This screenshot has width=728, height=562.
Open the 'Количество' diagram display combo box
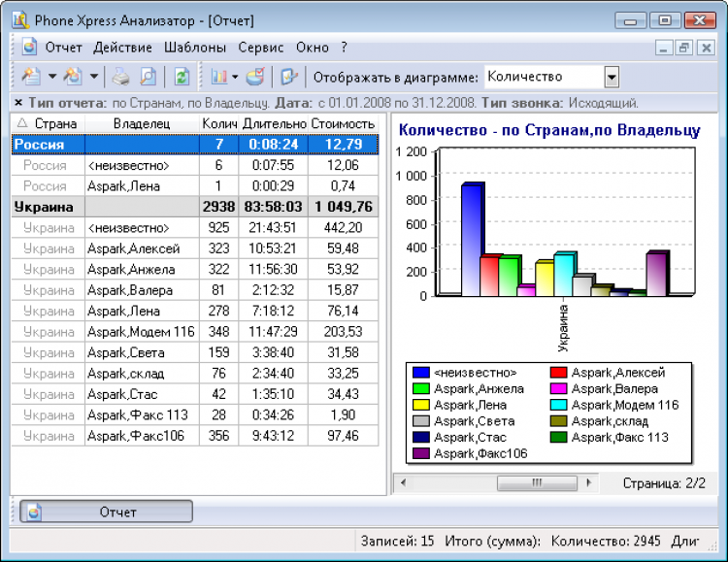612,77
